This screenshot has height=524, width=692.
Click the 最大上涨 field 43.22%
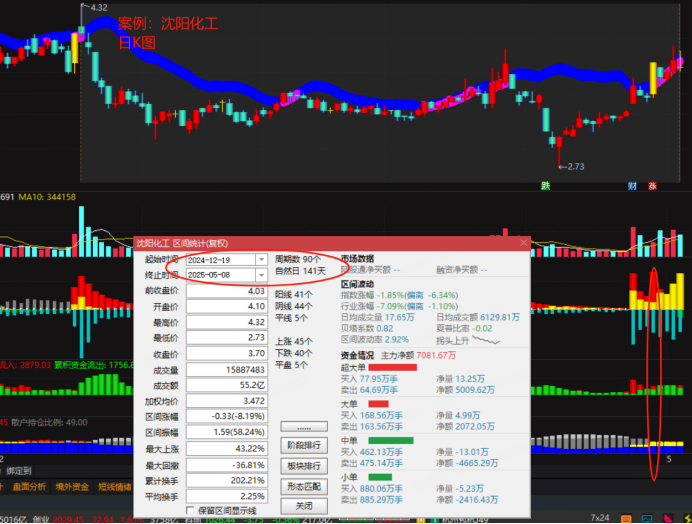pyautogui.click(x=227, y=449)
